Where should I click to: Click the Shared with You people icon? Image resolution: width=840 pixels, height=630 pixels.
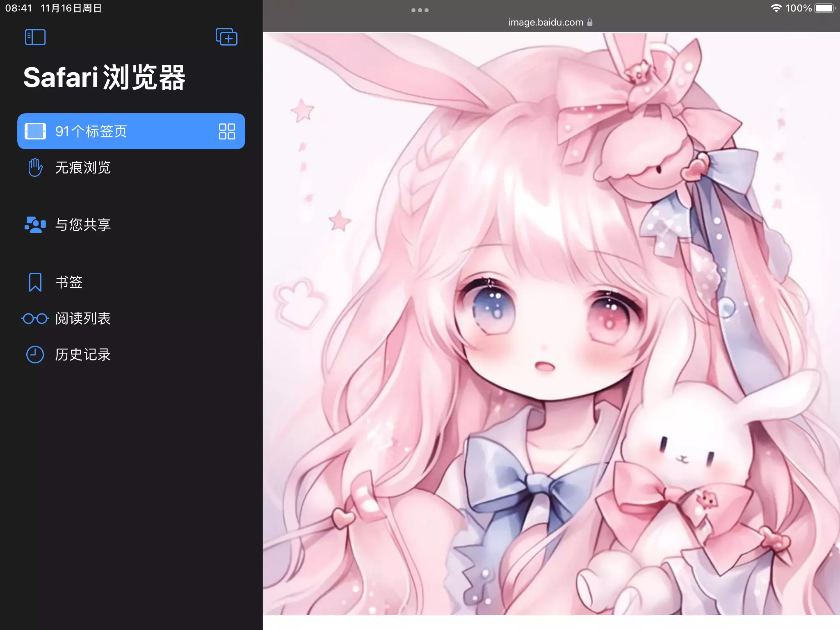point(35,224)
